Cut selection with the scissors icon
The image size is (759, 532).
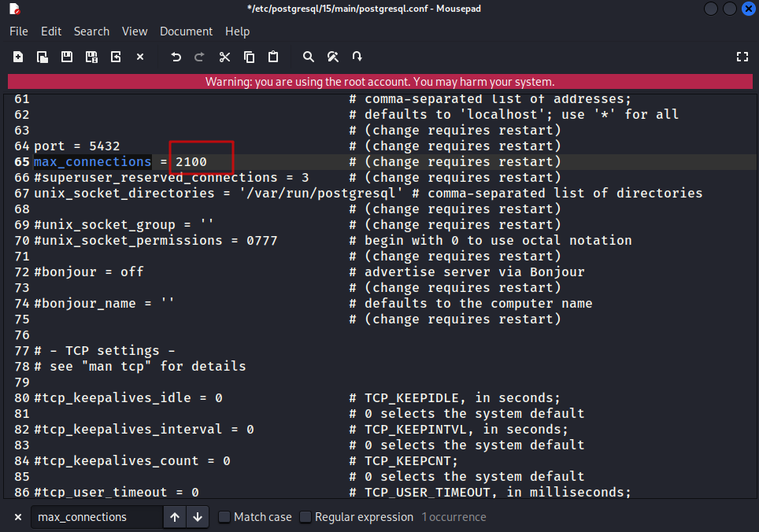coord(224,57)
